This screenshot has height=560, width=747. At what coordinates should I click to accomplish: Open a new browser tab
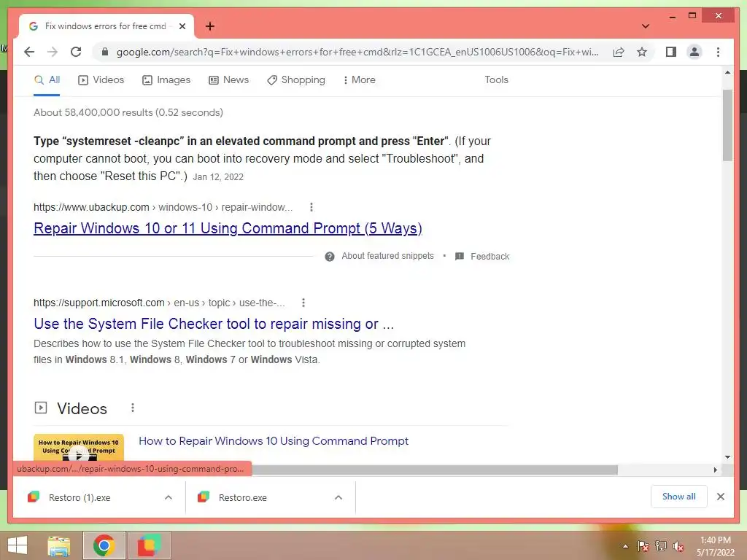click(x=209, y=26)
